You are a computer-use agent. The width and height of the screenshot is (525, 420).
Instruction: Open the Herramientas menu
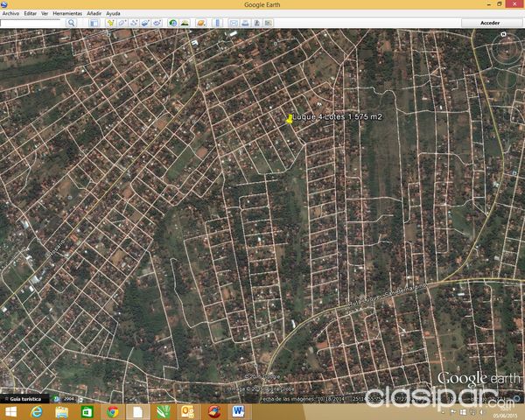[67, 13]
